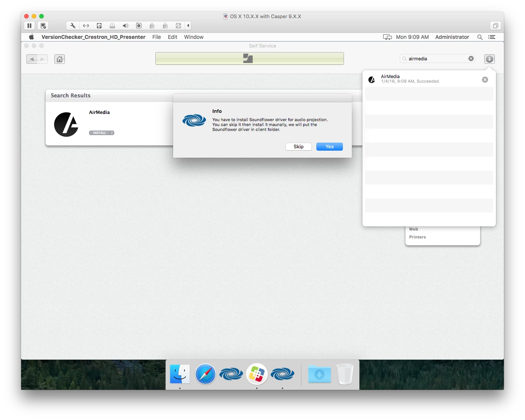Image resolution: width=525 pixels, height=420 pixels.
Task: Click the AirMedia title in search results
Action: coord(99,112)
